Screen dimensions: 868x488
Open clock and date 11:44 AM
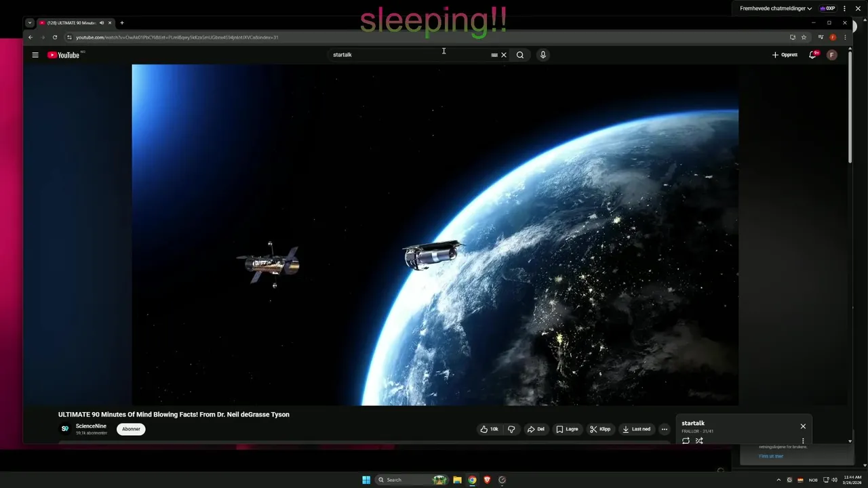[x=852, y=480]
